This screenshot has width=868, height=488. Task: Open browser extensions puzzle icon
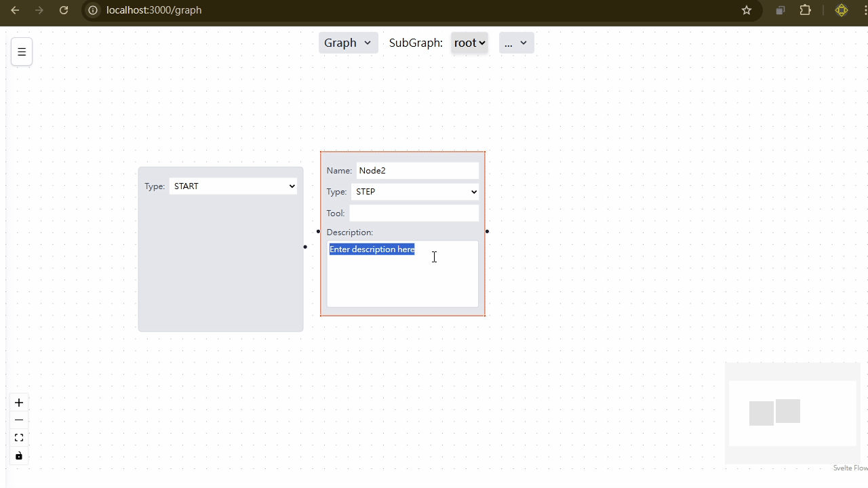click(x=806, y=10)
